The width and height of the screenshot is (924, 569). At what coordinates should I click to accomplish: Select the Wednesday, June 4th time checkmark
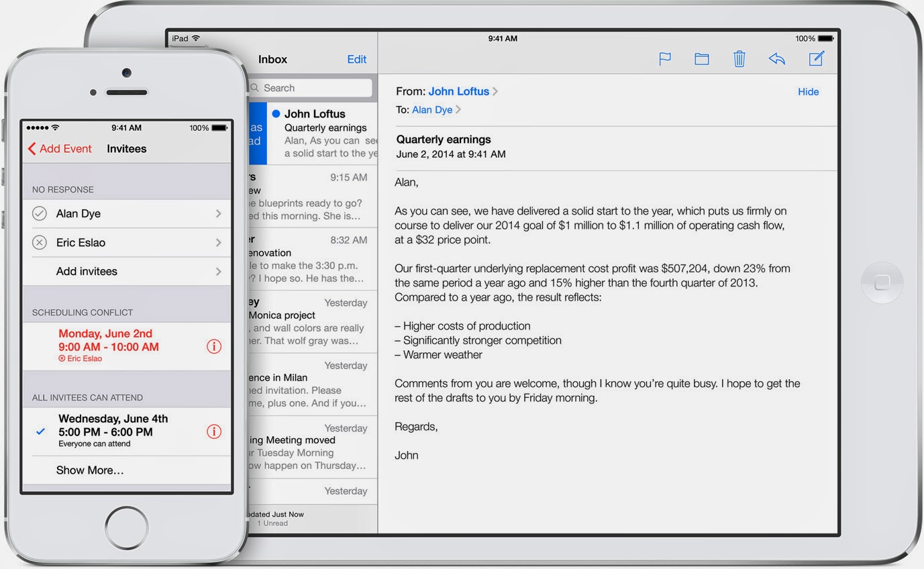tap(41, 431)
